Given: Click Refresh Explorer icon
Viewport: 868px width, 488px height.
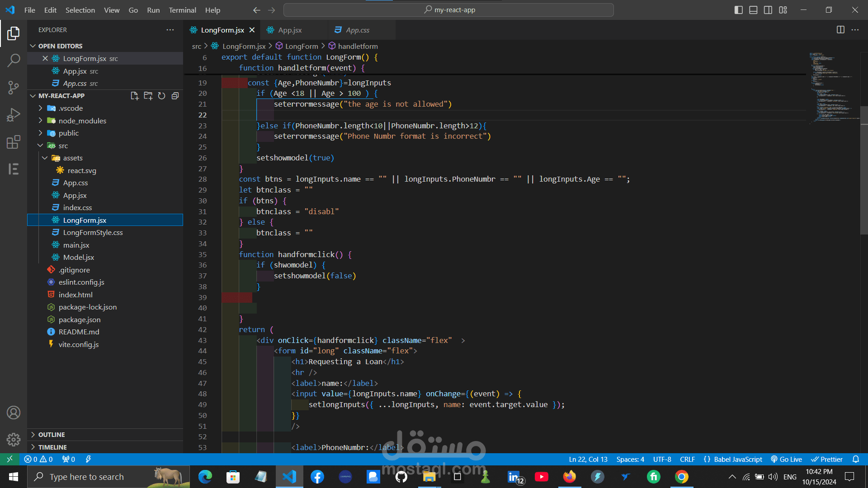Looking at the screenshot, I should pyautogui.click(x=161, y=96).
